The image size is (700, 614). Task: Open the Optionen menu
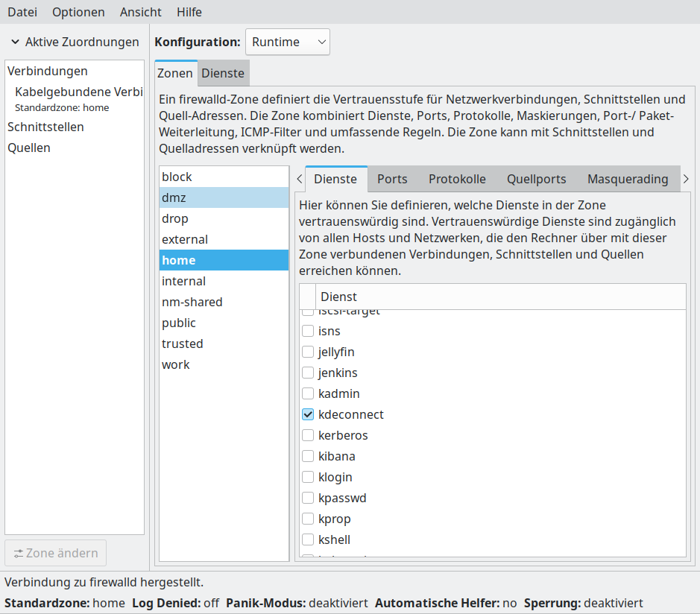click(x=78, y=12)
